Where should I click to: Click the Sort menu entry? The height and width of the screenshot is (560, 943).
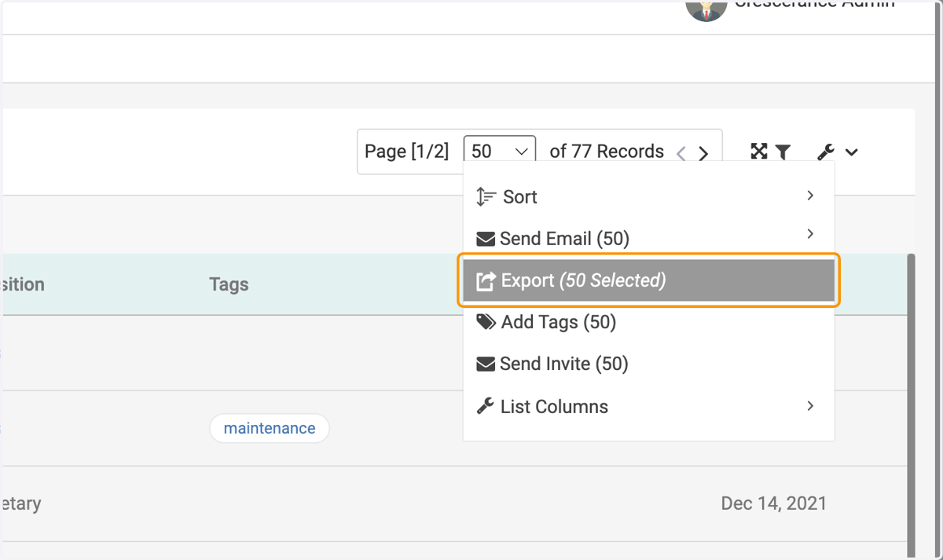pos(648,196)
